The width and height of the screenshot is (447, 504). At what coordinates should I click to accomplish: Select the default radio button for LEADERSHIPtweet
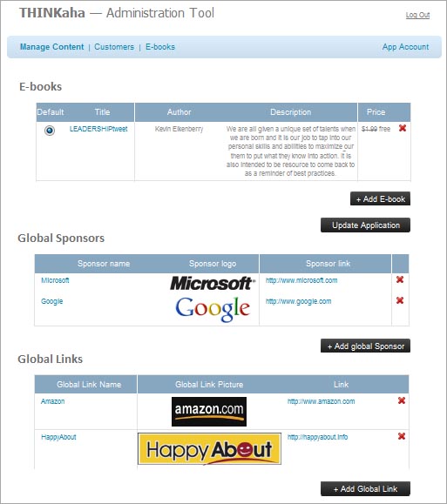50,131
